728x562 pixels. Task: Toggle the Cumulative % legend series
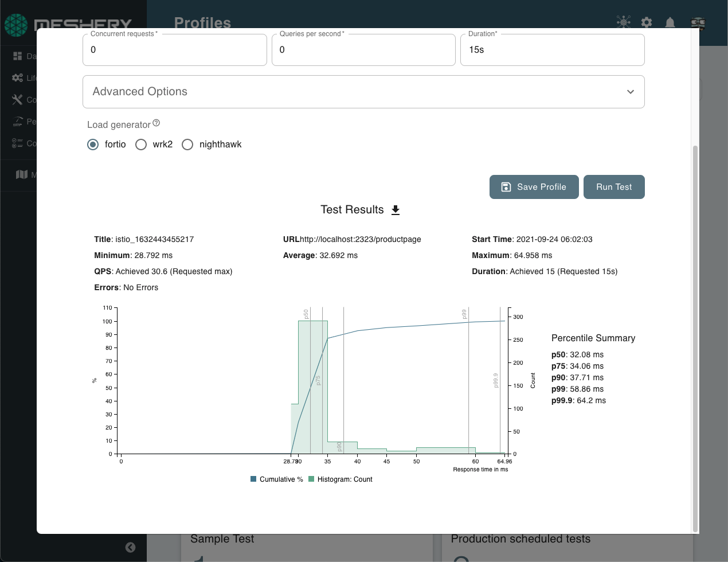pos(277,479)
